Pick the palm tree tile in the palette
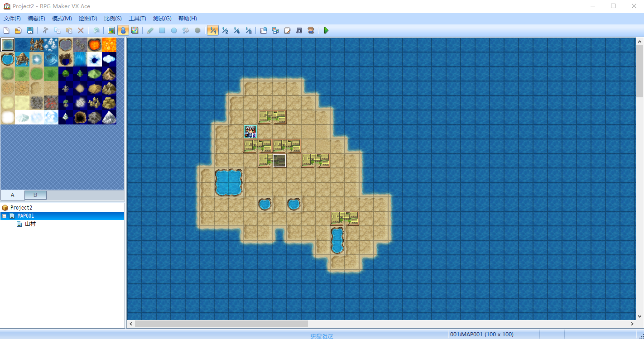The width and height of the screenshot is (644, 339). [x=66, y=103]
